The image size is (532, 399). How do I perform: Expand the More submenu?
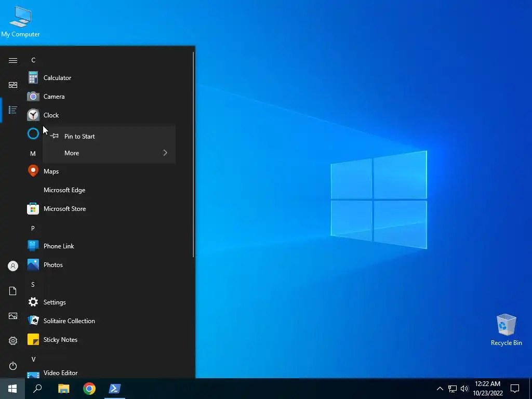point(109,153)
